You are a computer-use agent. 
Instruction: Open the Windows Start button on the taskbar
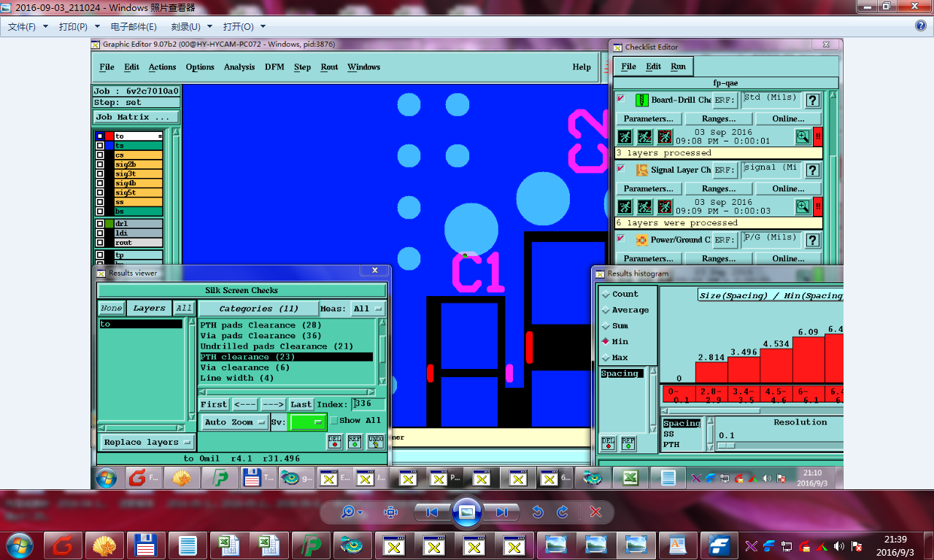(20, 545)
